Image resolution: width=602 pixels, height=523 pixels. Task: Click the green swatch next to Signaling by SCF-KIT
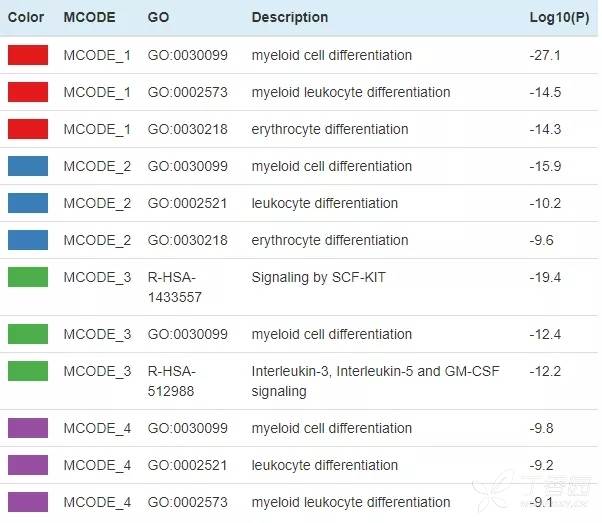pyautogui.click(x=28, y=277)
